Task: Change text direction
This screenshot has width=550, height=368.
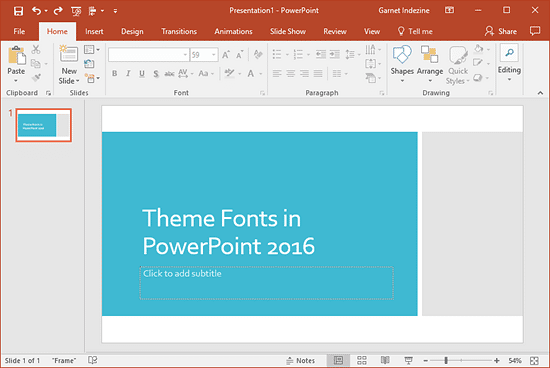Action: [373, 50]
